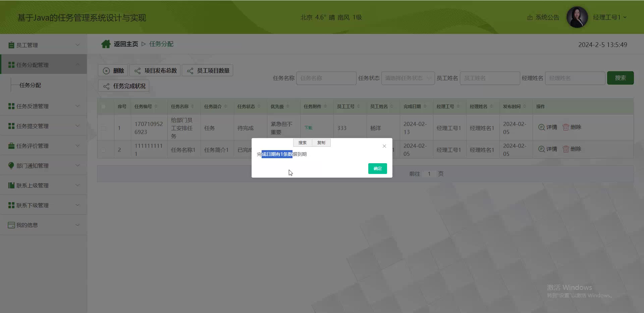The width and height of the screenshot is (644, 313).
Task: Open the 任务状态 dropdown filter
Action: 408,78
